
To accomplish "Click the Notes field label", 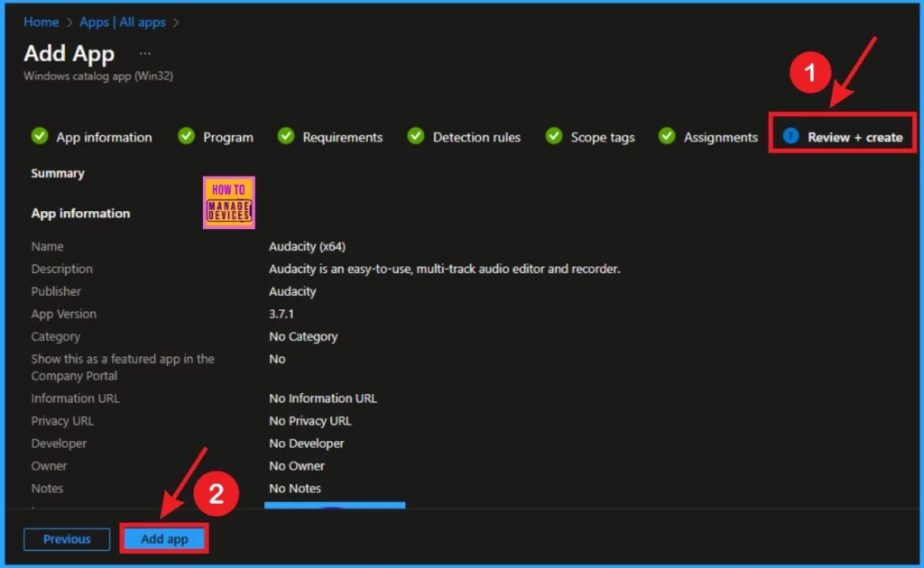I will 47,488.
